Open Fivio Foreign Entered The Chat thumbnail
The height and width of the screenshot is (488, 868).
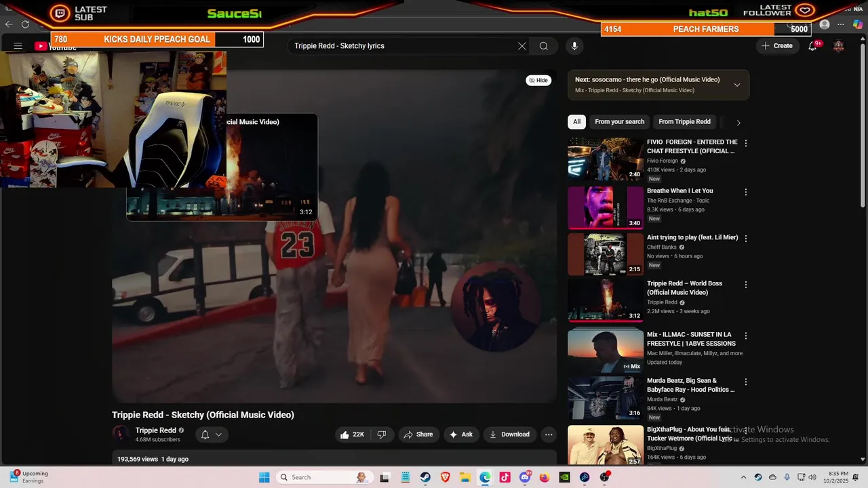(x=606, y=159)
